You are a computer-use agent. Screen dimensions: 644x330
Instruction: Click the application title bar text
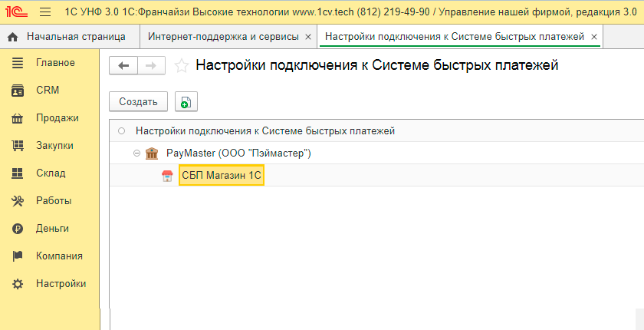point(351,12)
